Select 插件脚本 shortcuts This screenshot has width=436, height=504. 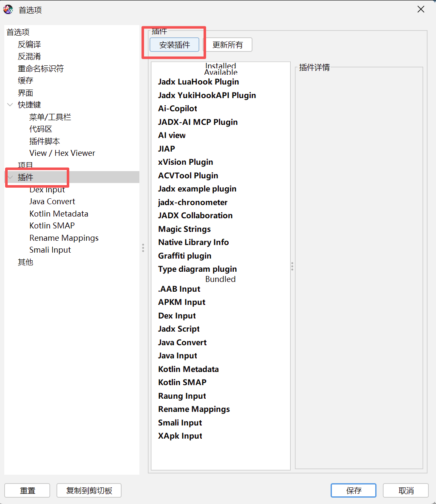click(x=44, y=141)
